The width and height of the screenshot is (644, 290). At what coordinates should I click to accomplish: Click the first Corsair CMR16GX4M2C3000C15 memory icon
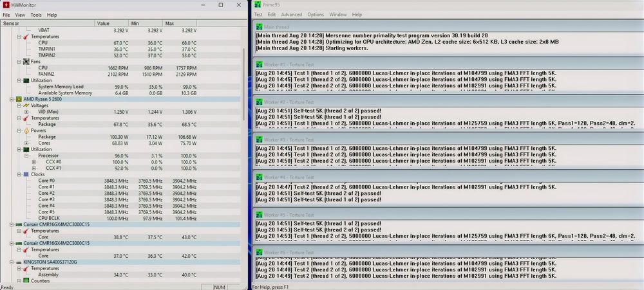point(19,225)
